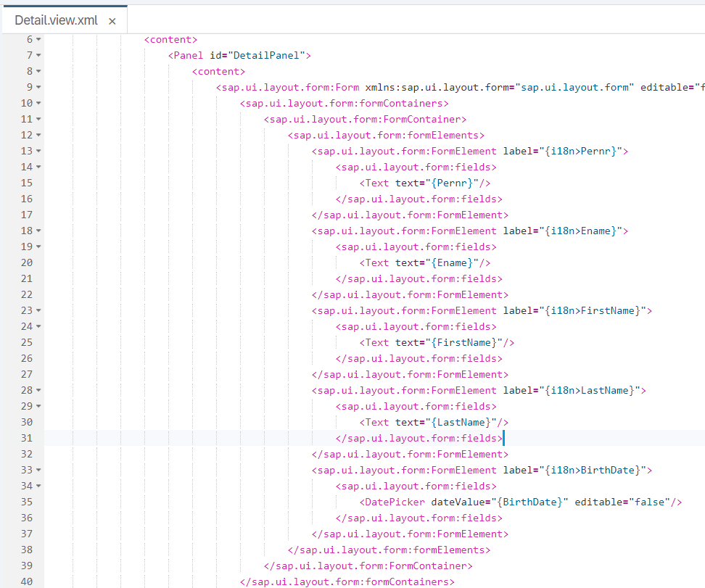The height and width of the screenshot is (588, 705).
Task: Click the {i18n>Pernr} label value
Action: (x=580, y=151)
